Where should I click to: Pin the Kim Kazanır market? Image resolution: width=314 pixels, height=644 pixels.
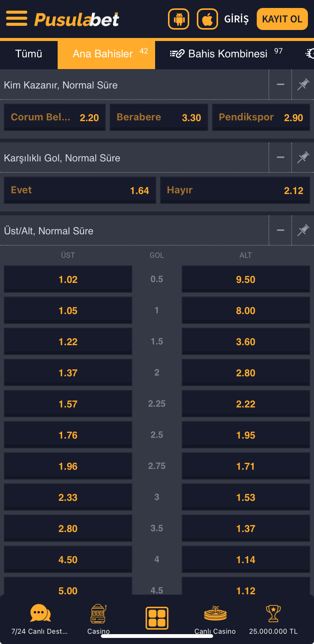point(303,84)
